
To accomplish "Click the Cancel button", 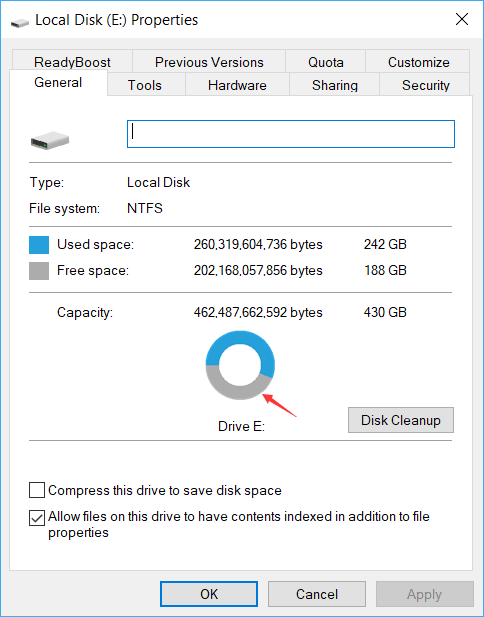I will pyautogui.click(x=317, y=594).
